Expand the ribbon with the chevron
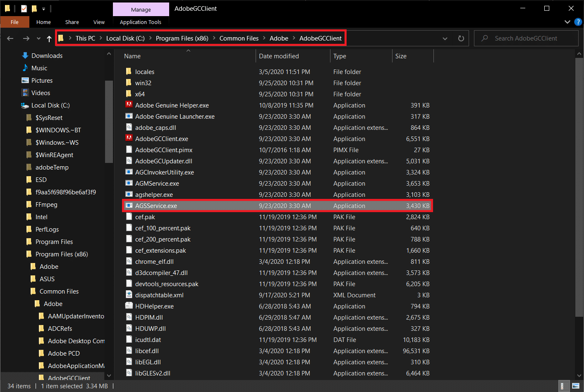584x392 pixels. click(x=567, y=22)
